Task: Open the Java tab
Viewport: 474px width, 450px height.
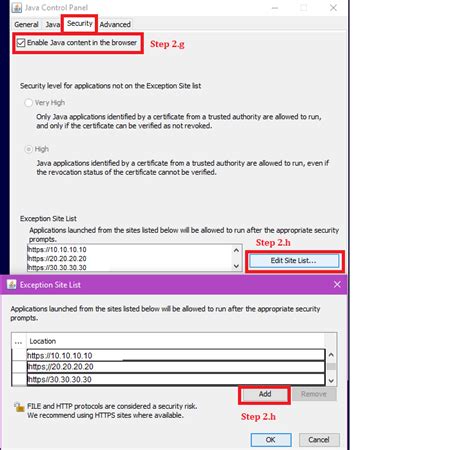Action: click(x=53, y=24)
